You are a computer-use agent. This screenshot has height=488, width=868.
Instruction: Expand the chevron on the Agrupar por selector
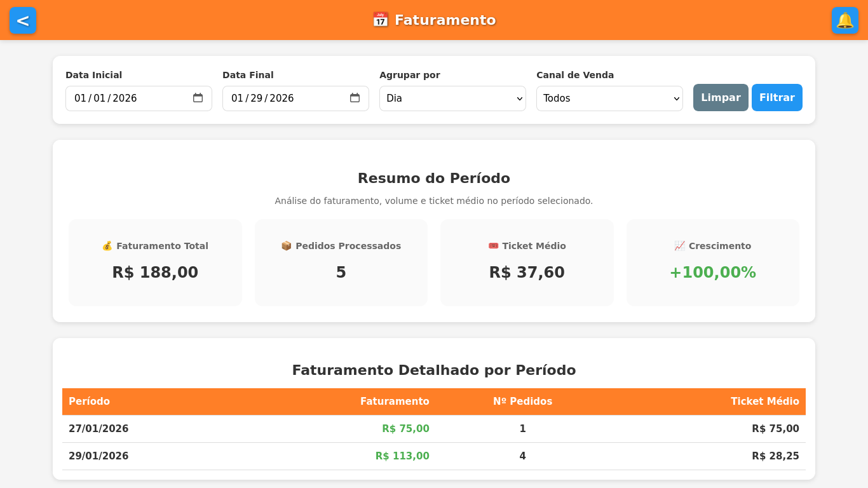tap(519, 98)
